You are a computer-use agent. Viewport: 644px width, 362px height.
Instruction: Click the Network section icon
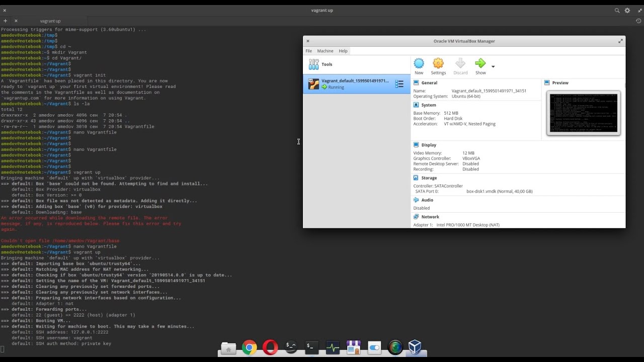pos(416,217)
